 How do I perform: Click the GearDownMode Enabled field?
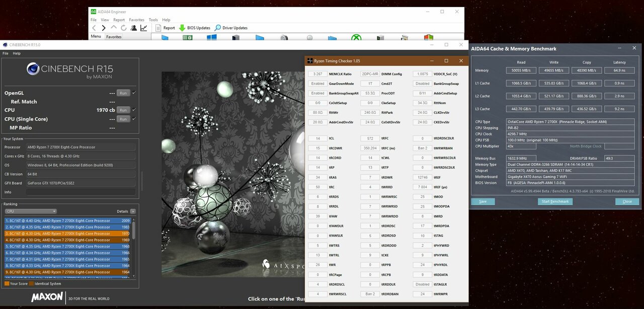(x=317, y=84)
